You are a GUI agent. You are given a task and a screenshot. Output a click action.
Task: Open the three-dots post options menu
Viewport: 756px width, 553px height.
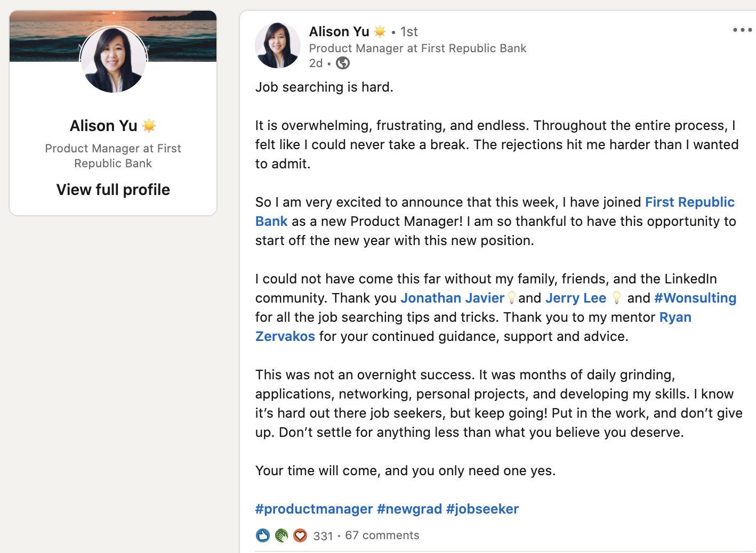click(x=742, y=30)
